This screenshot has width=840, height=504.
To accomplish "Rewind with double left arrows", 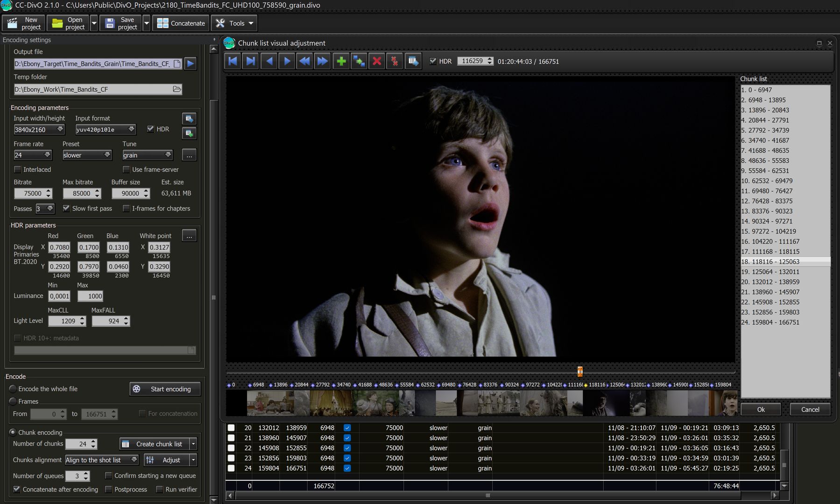I will point(304,61).
